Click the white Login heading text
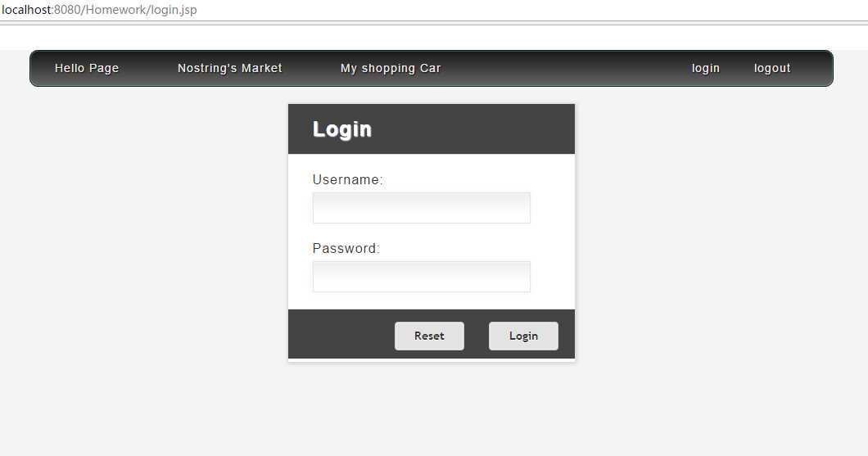The height and width of the screenshot is (456, 868). (342, 129)
